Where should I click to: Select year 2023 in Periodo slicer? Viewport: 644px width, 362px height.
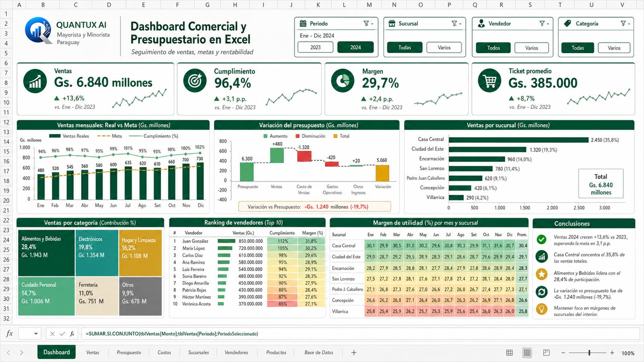pyautogui.click(x=316, y=47)
